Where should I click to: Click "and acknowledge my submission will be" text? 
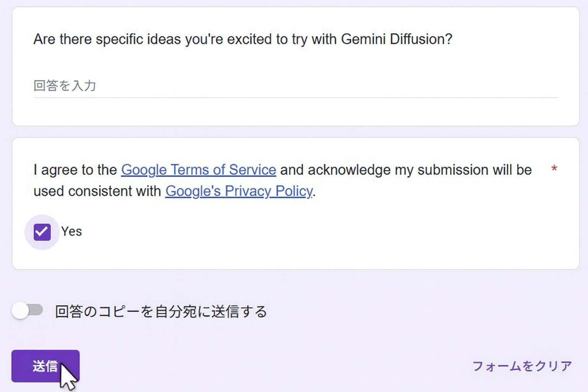point(406,170)
